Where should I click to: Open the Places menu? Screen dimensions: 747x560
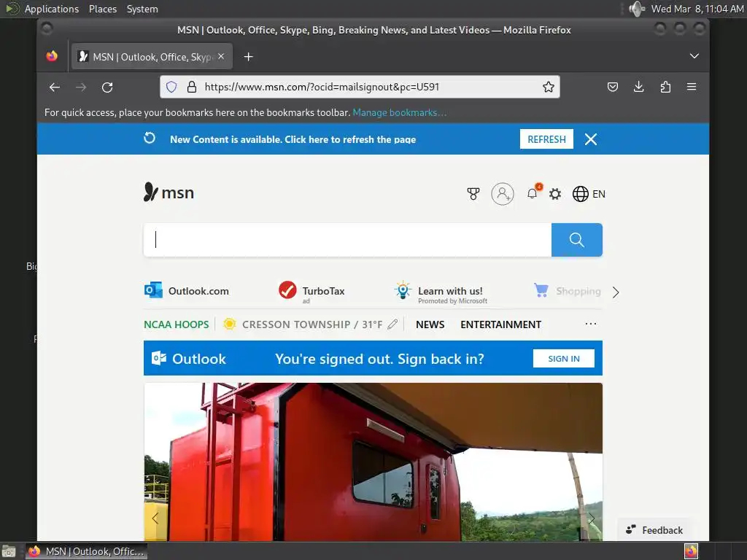102,9
